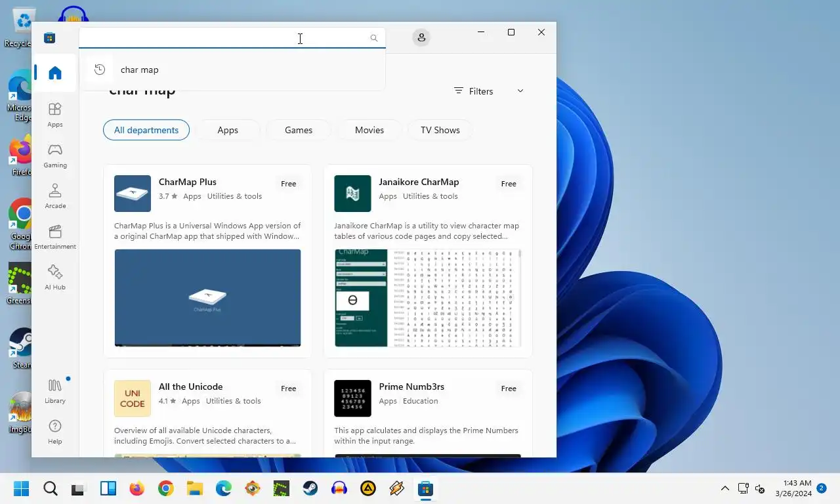The width and height of the screenshot is (840, 504).
Task: Open the Gaming section in sidebar
Action: tap(55, 156)
